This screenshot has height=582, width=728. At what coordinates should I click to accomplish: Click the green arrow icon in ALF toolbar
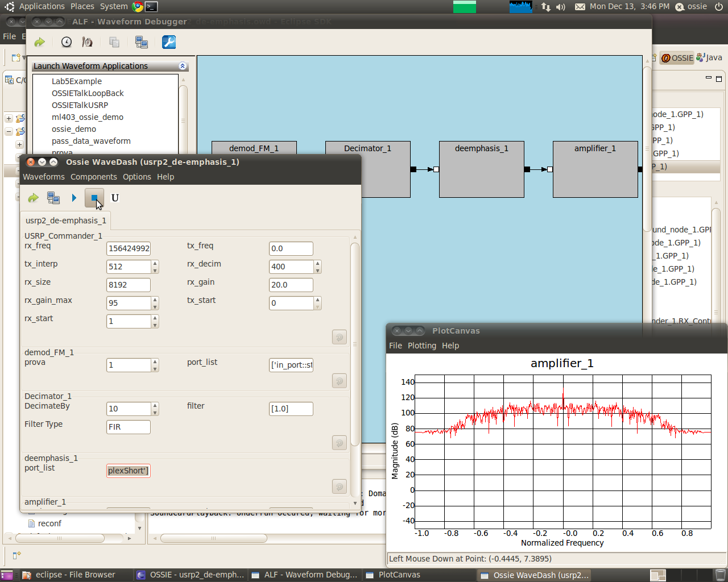[x=39, y=42]
